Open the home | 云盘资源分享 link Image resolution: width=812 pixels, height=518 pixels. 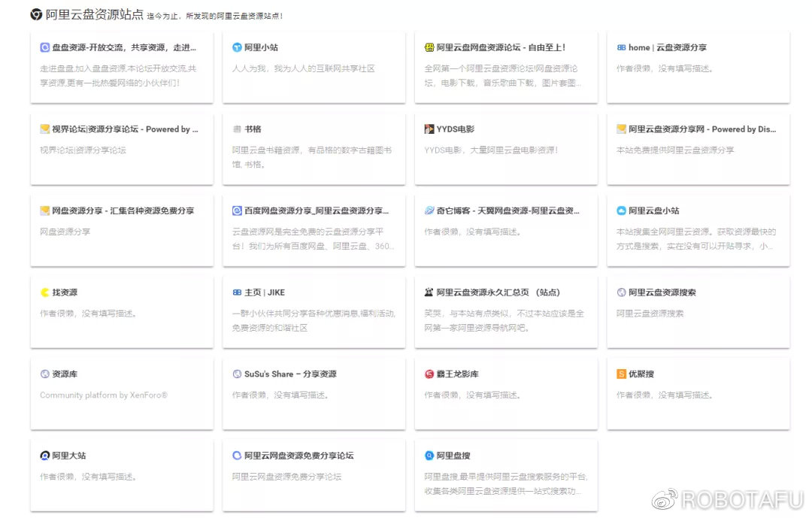click(x=668, y=47)
